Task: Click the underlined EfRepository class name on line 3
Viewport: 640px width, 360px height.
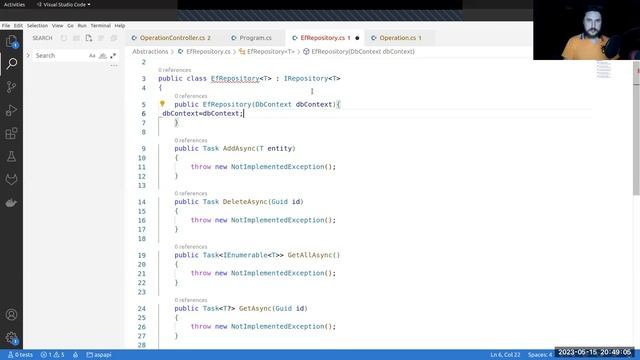Action: coord(235,78)
